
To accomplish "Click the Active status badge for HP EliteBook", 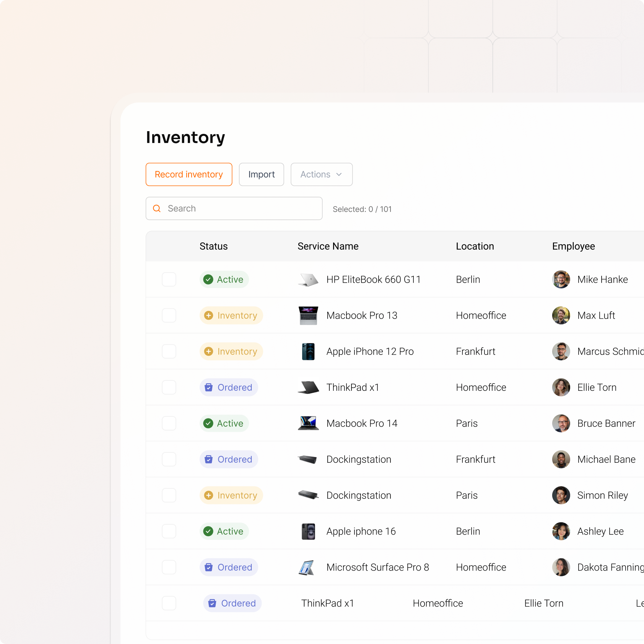I will [x=224, y=280].
